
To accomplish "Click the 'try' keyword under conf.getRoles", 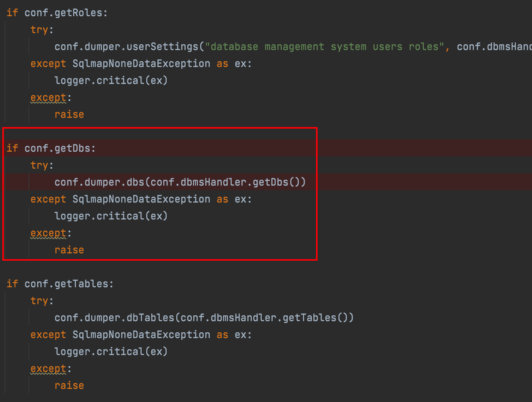I will (x=39, y=30).
